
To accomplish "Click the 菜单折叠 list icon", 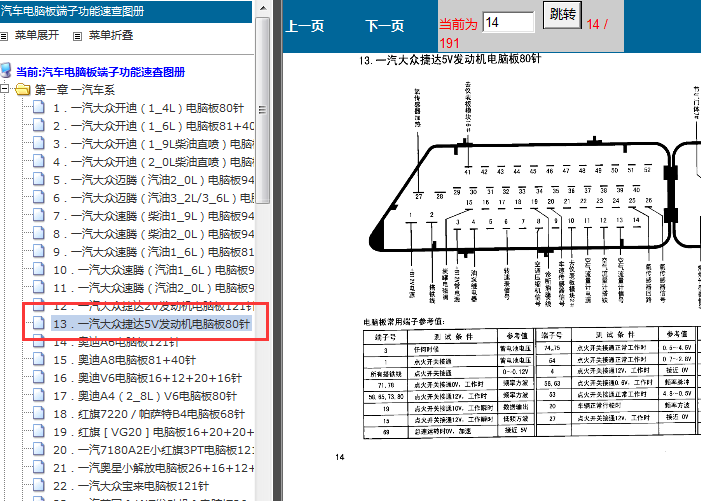I will 77,36.
